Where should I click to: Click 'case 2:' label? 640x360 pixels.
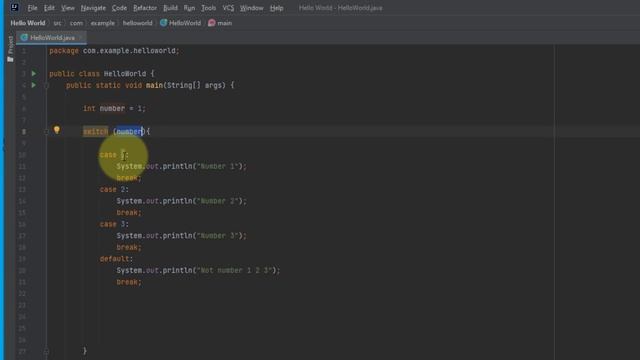coord(114,189)
